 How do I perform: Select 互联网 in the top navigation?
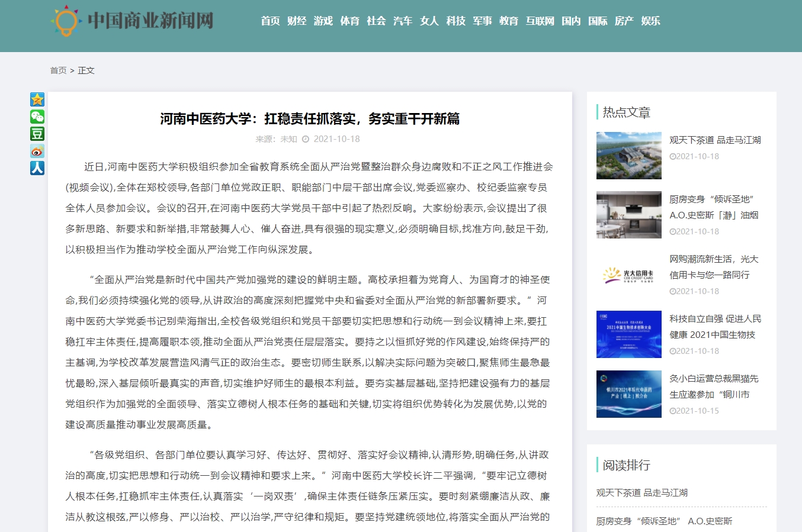point(540,21)
